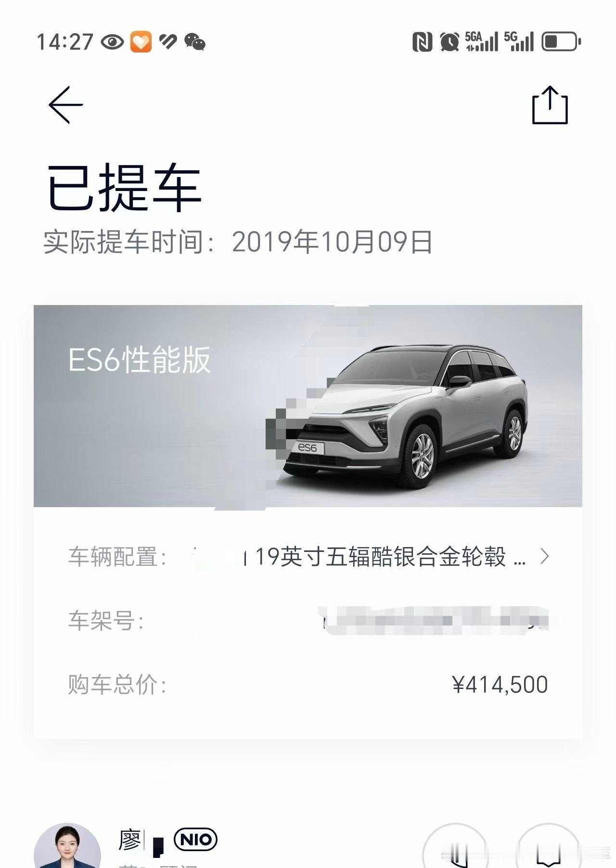
Task: Expand vehicle configuration chevron arrow
Action: (x=544, y=557)
